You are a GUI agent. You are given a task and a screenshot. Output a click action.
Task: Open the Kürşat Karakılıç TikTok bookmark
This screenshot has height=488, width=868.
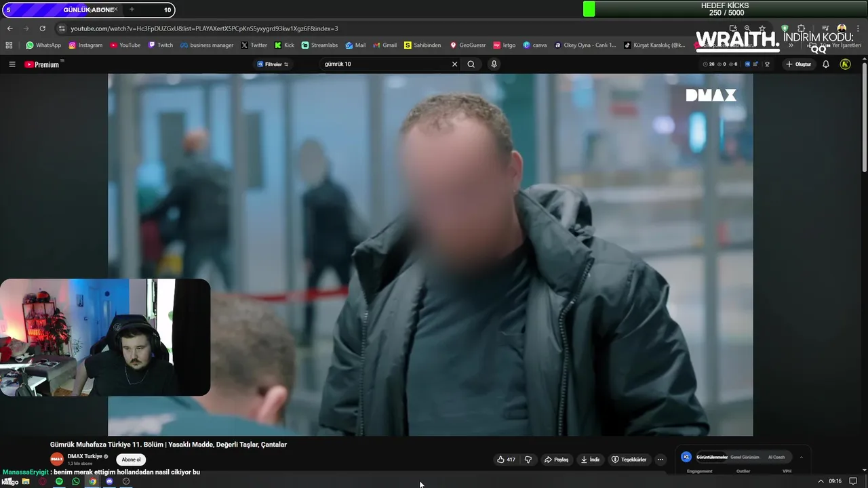pos(654,45)
